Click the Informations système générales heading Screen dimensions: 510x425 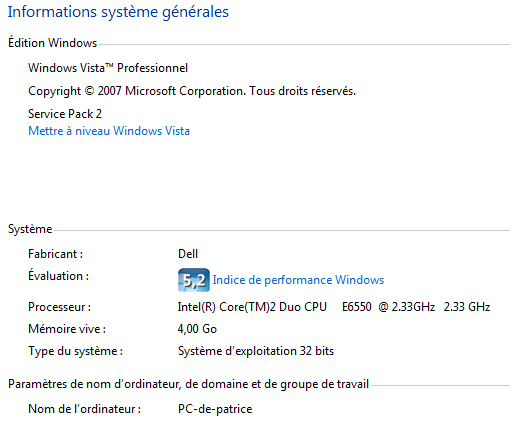coord(118,12)
